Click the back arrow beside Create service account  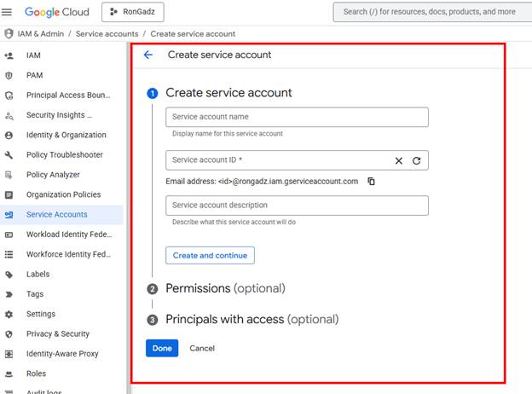148,55
